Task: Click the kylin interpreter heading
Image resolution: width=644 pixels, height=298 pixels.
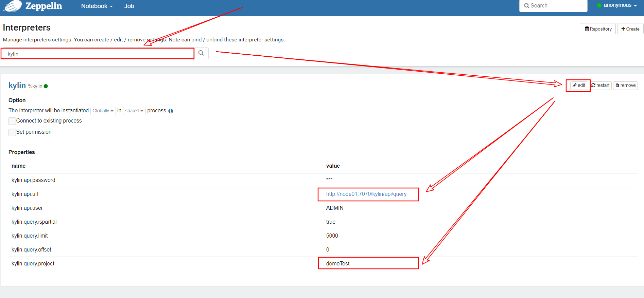Action: click(x=17, y=85)
